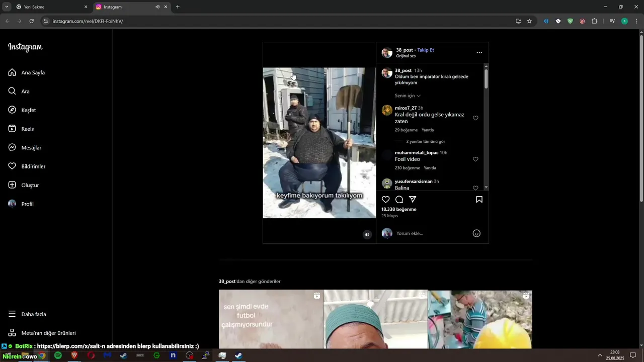This screenshot has width=644, height=362.
Task: Open the tab search dropdown
Action: click(x=7, y=7)
